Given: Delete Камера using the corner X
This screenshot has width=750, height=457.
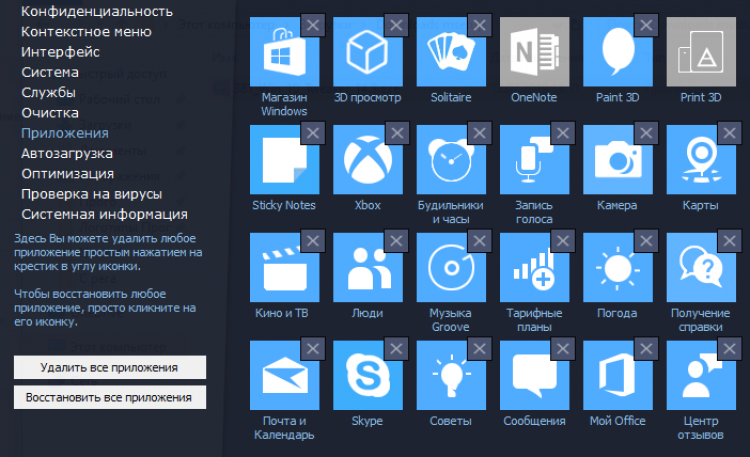Looking at the screenshot, I should (x=646, y=133).
